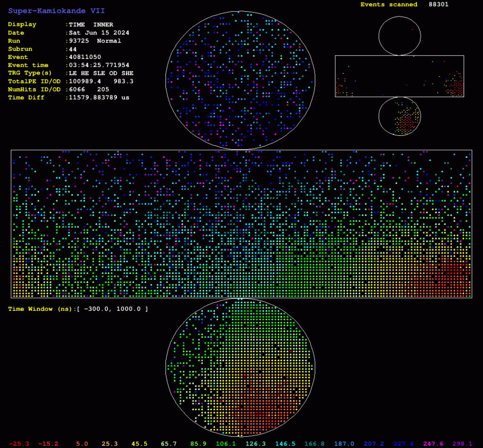The height and width of the screenshot is (448, 483).
Task: Click the TIME INNER display mode text
Action: [91, 25]
